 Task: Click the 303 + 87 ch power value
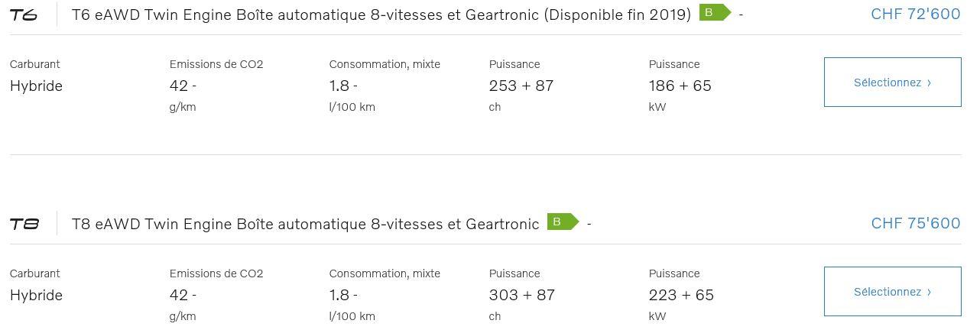pos(522,295)
